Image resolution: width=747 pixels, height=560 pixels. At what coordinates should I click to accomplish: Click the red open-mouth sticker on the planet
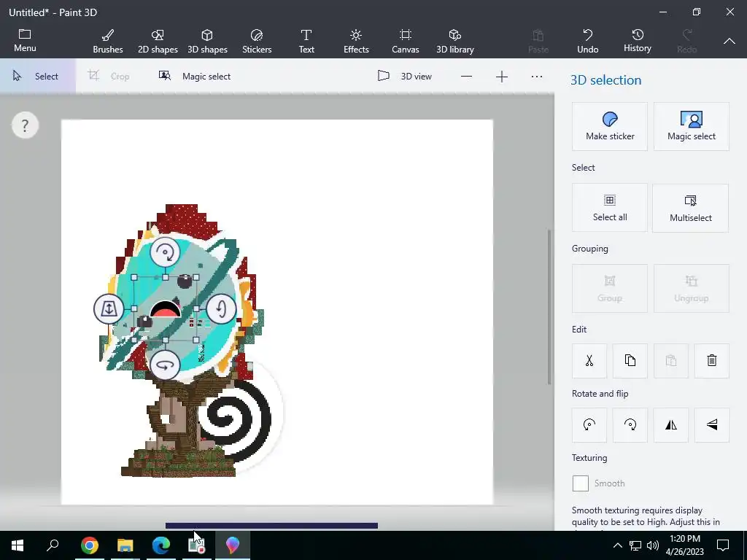pos(166,309)
